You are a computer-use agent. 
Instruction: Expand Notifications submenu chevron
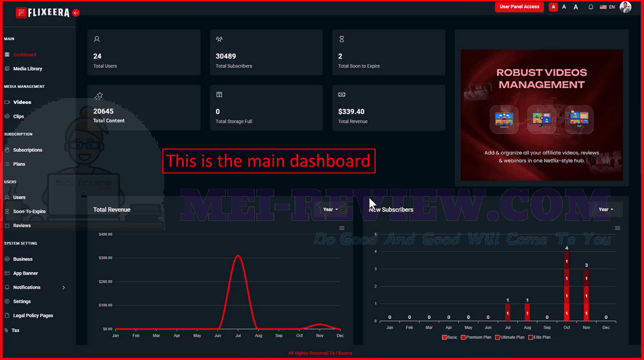(64, 287)
